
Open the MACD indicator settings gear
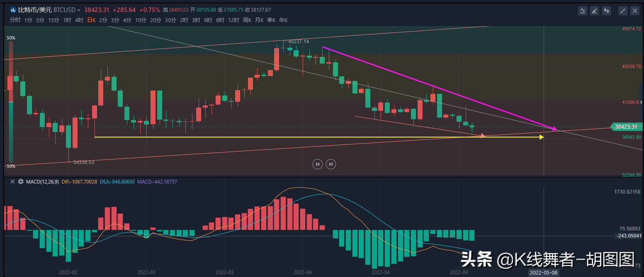20,181
